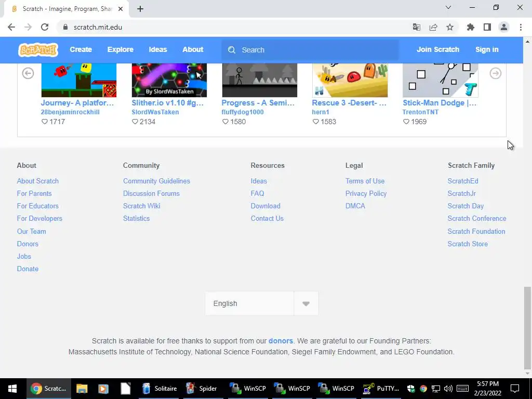Open the Stick-Man Dodge project thumbnail
The width and height of the screenshot is (532, 399).
pos(441,80)
